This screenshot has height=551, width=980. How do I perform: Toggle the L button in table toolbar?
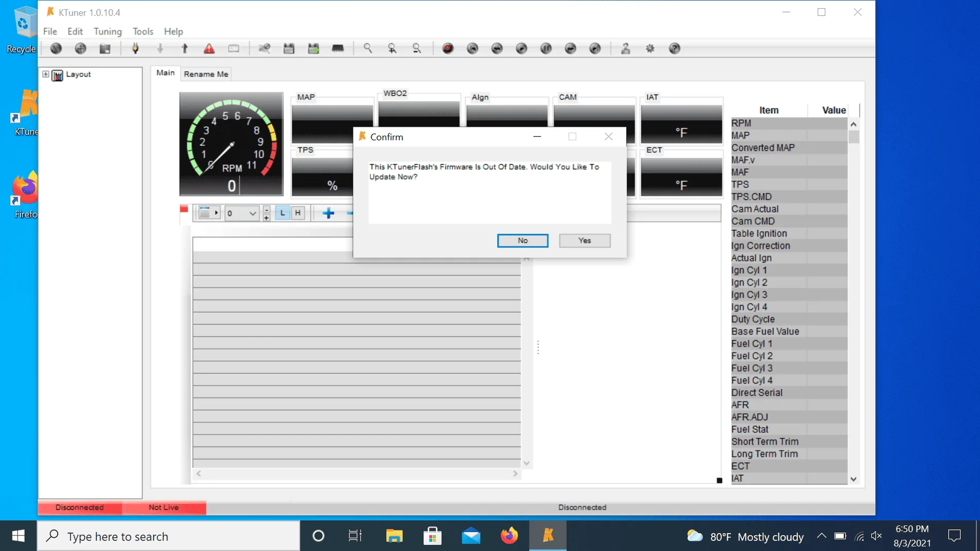[282, 213]
